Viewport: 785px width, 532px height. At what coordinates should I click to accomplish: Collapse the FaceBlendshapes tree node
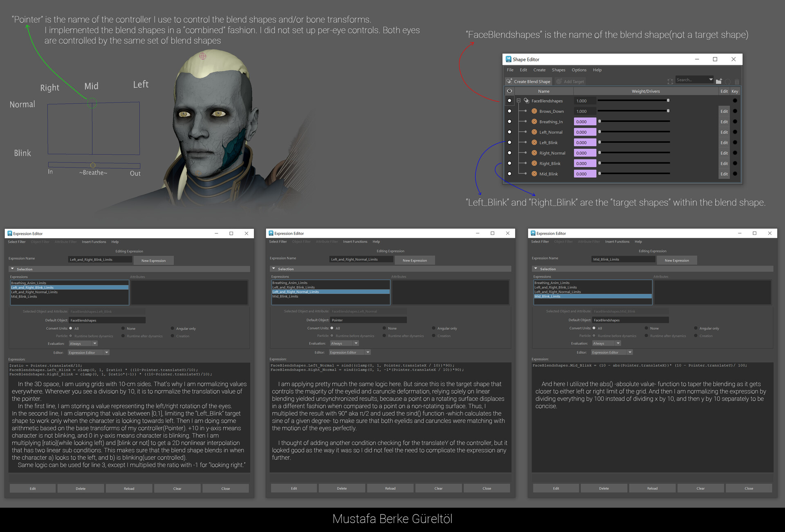coord(518,101)
